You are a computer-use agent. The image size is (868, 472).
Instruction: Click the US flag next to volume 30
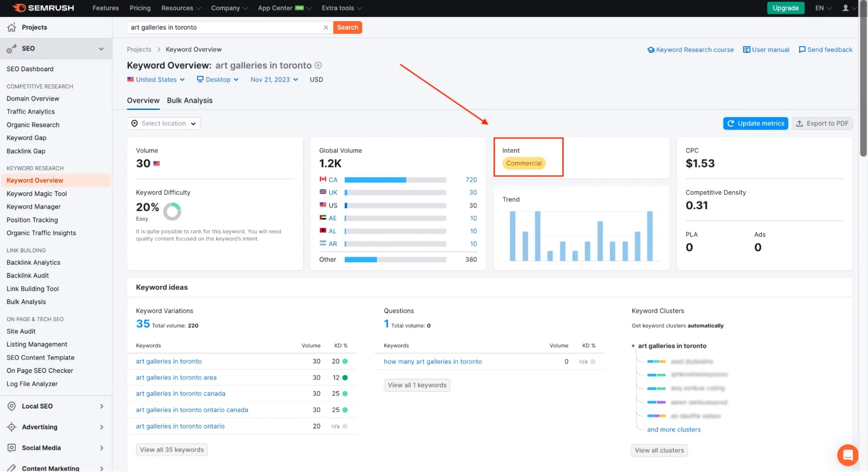[x=157, y=164]
